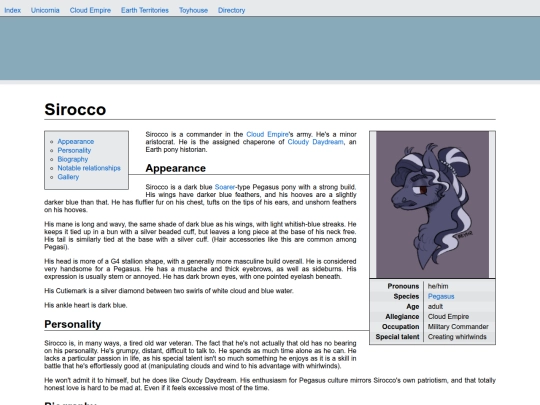Jump to Biography in the contents box
Screen dimensions: 540x405
coord(73,159)
